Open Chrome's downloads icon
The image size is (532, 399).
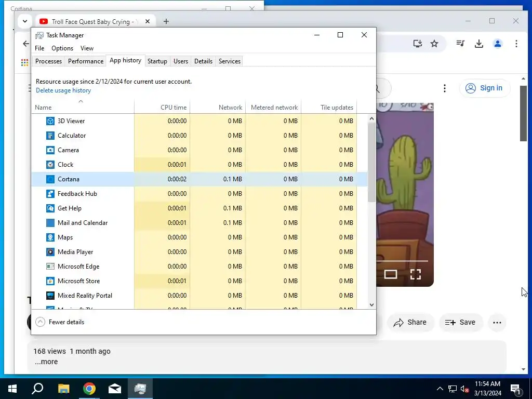[478, 44]
